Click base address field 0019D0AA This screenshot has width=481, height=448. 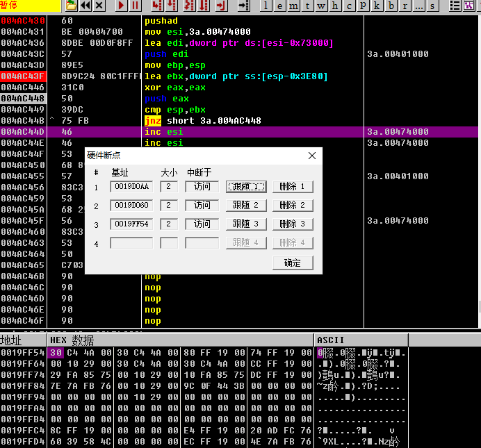tap(131, 187)
